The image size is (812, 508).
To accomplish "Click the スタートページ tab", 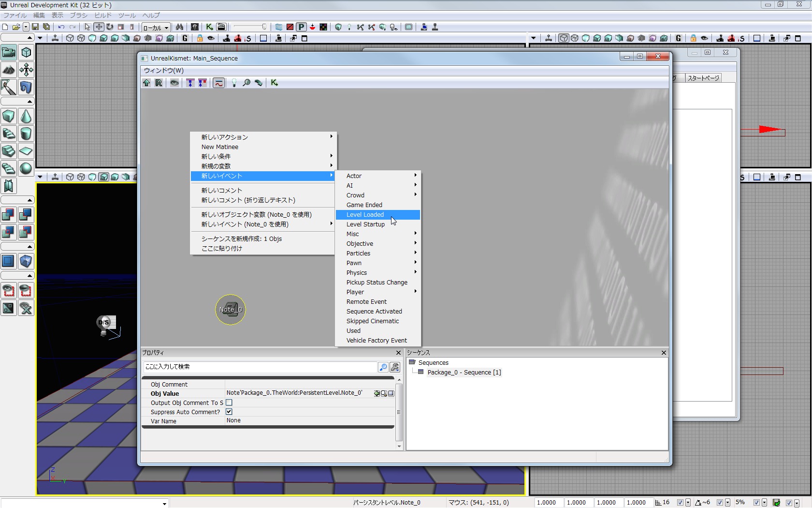I will tap(703, 78).
